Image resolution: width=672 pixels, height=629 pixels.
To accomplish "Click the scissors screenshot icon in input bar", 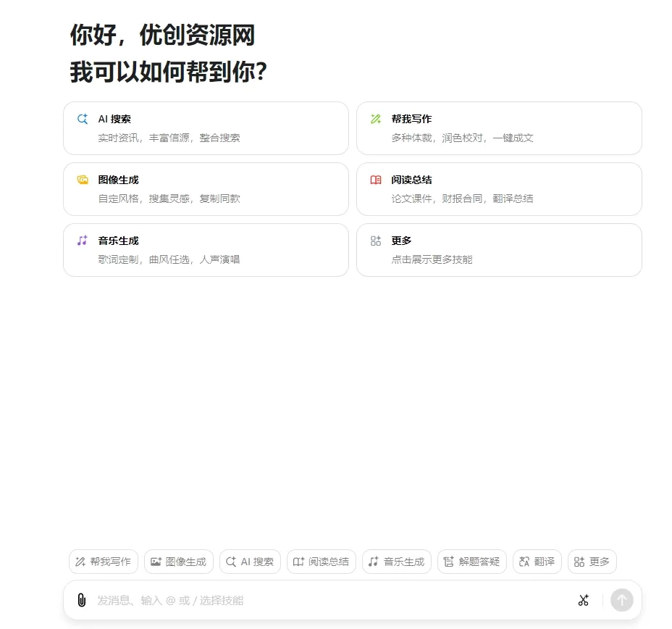I will (x=583, y=600).
